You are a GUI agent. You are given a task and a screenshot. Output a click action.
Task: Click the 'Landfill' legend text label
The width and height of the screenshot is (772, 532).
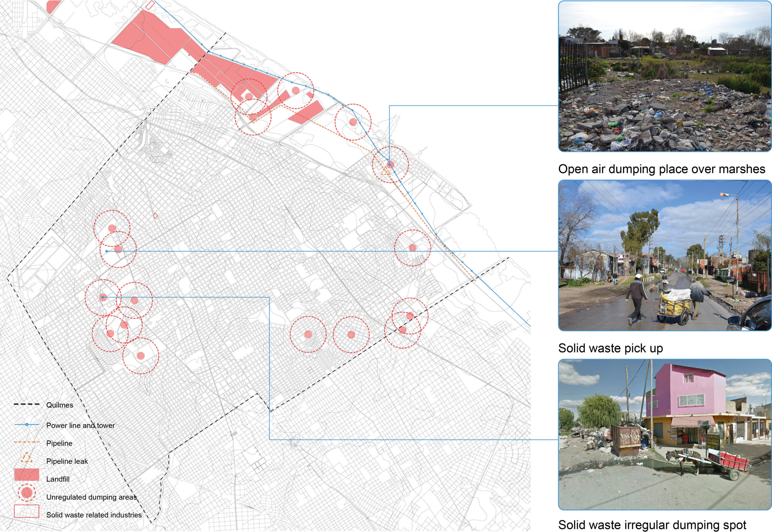pos(58,479)
